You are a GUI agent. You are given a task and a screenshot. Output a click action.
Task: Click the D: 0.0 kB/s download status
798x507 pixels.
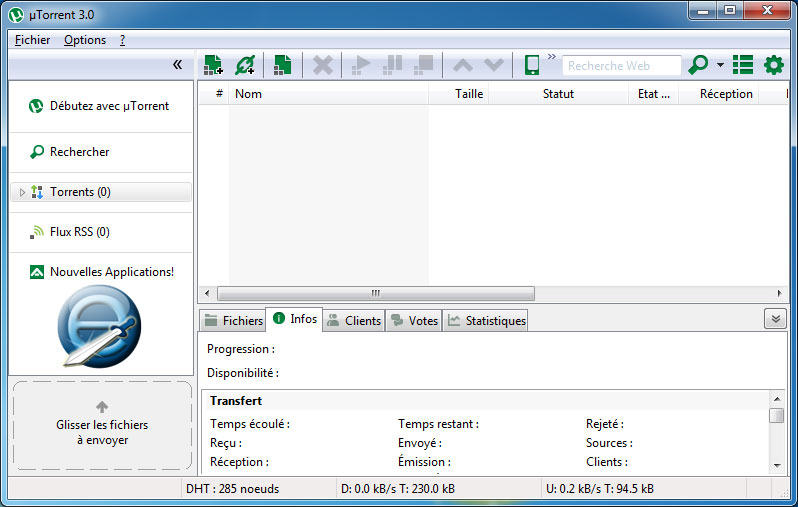(398, 489)
